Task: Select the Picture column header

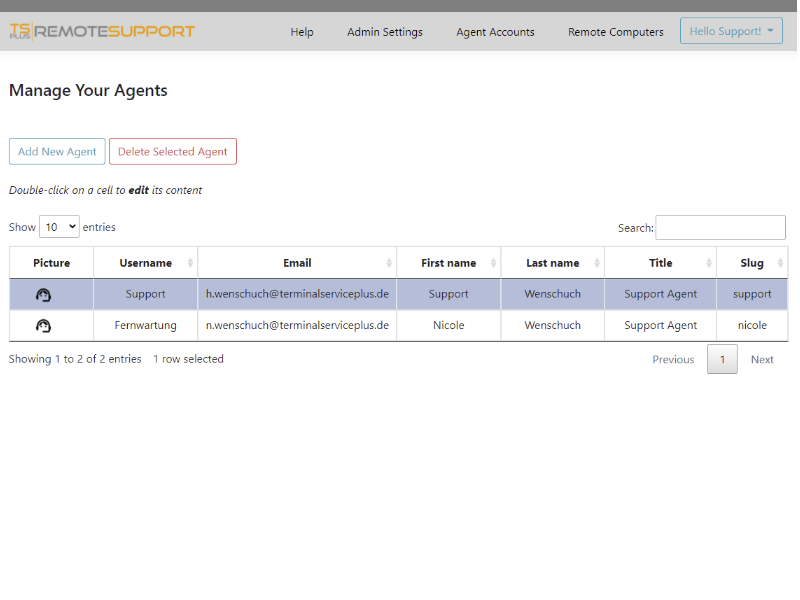Action: tap(52, 263)
